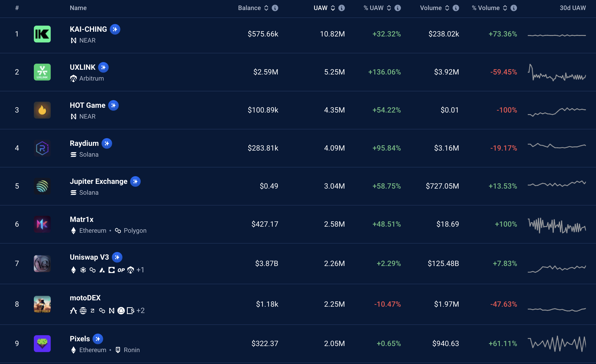
Task: Click the HOT Game flame icon
Action: (42, 110)
